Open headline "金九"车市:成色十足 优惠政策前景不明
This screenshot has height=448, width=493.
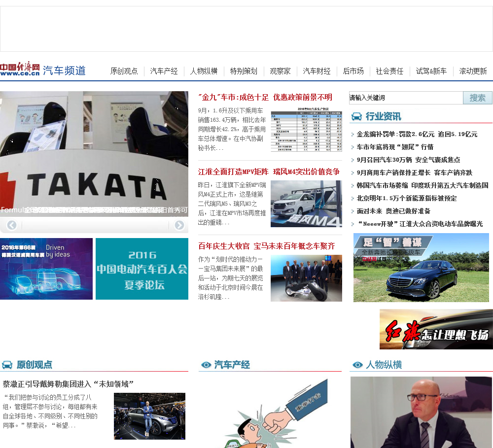pos(265,98)
